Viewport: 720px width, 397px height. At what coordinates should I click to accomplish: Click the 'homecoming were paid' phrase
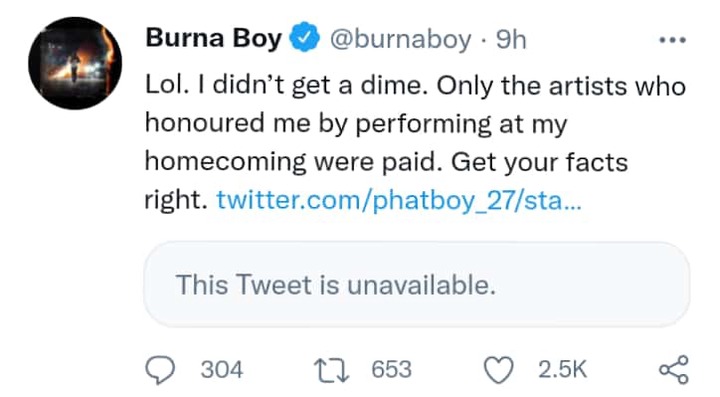click(294, 162)
